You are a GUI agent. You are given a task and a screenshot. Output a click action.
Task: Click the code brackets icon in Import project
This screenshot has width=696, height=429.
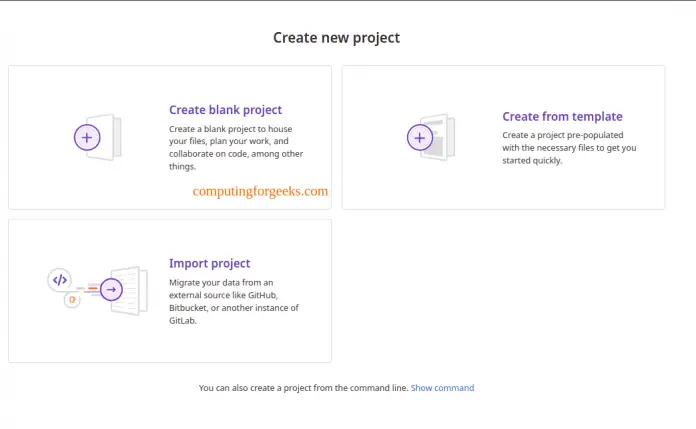(59, 280)
